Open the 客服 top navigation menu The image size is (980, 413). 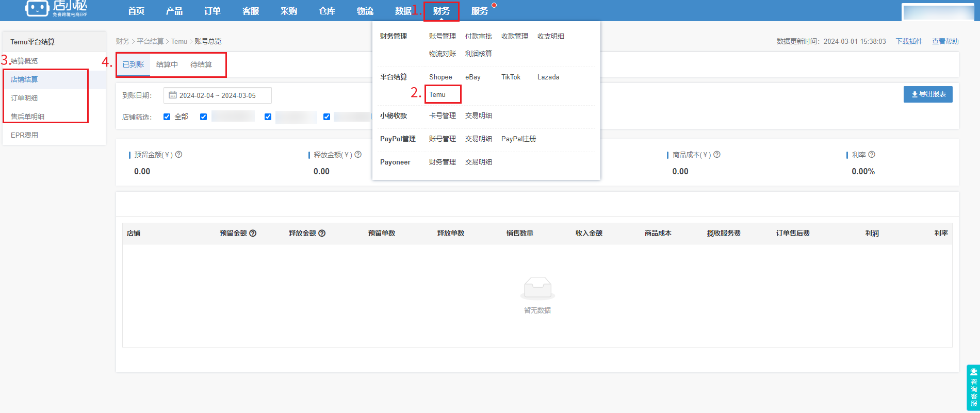click(251, 11)
